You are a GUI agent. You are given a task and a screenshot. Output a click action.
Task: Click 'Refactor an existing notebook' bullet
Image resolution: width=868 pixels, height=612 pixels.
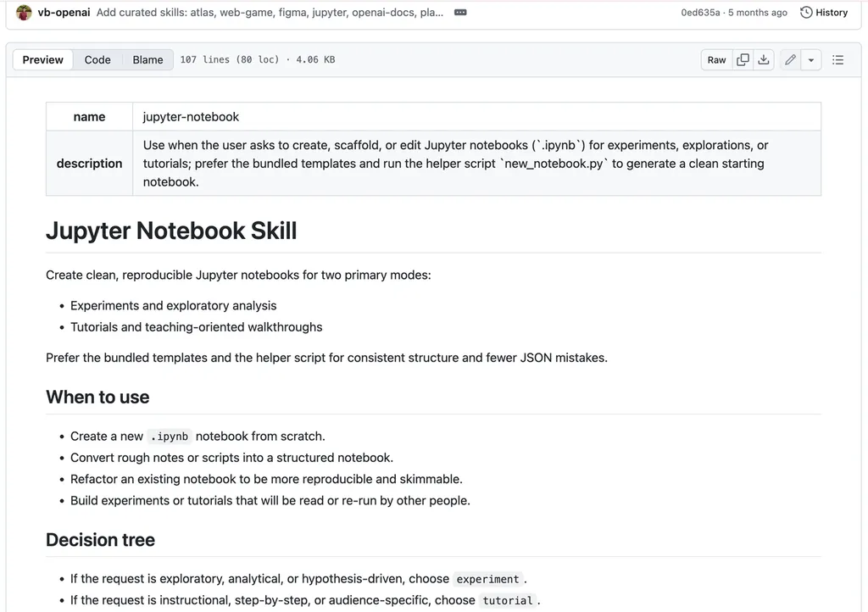click(266, 479)
